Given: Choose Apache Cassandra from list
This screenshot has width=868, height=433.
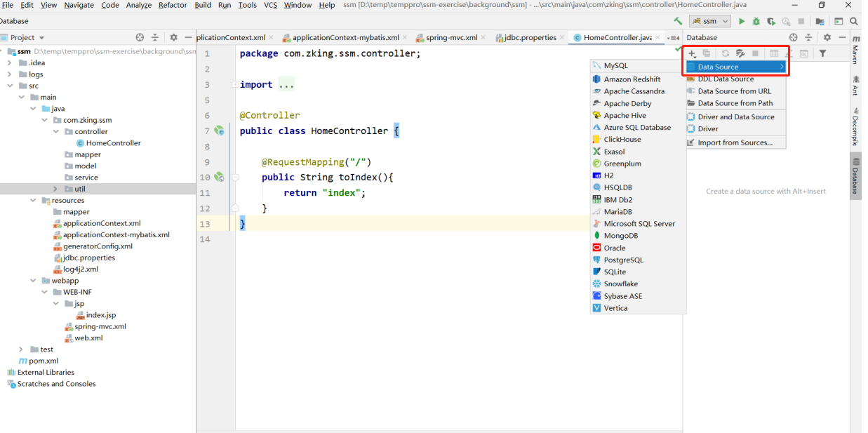Looking at the screenshot, I should [638, 91].
